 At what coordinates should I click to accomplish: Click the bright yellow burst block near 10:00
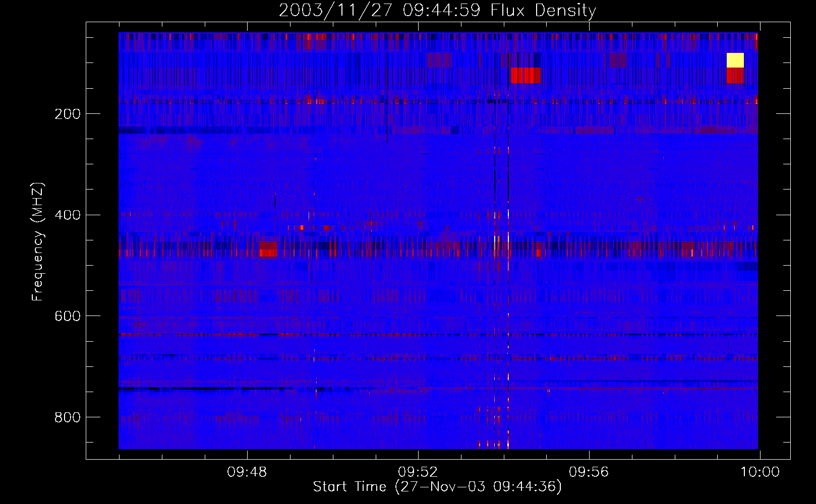point(735,60)
